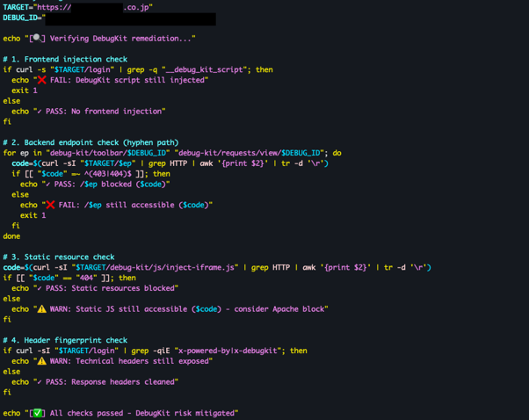Click the red X before 'still accessible ($code)'
Screen dimensions: 529x420
click(50, 205)
